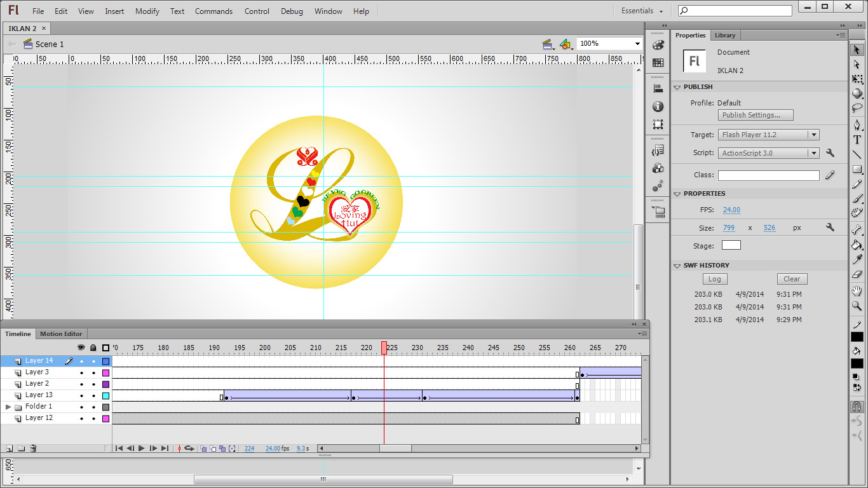Select the Line tool
Viewport: 868px width, 488px height.
click(x=857, y=154)
